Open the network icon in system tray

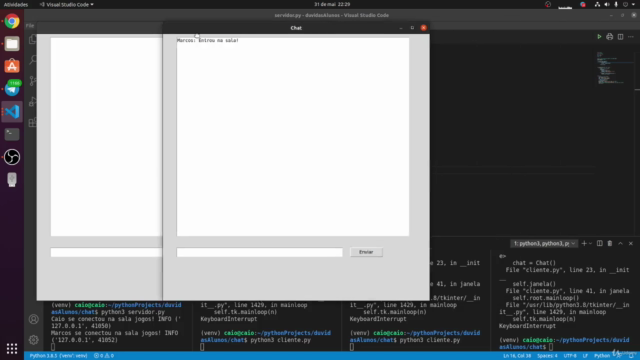[597, 4]
